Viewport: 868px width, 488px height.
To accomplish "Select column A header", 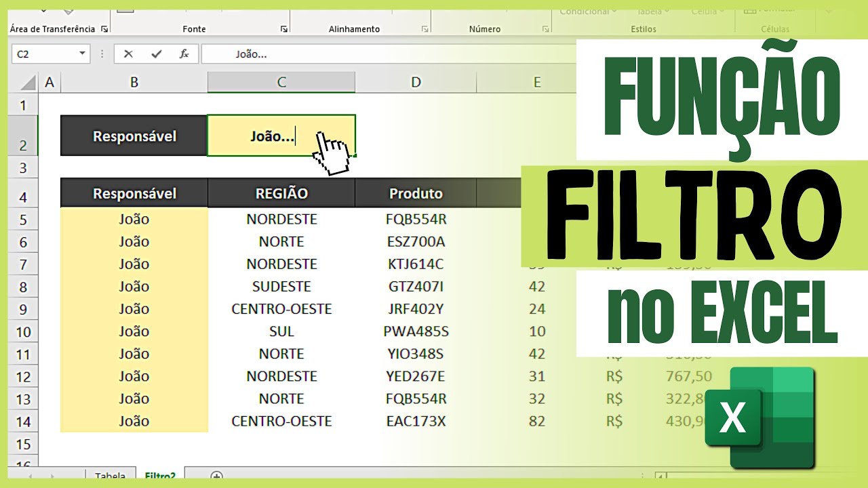I will (49, 82).
